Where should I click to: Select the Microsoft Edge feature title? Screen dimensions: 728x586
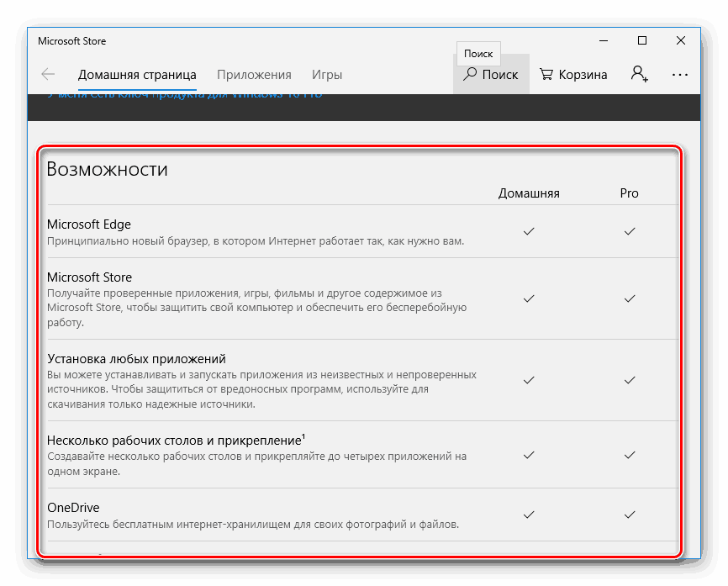coord(89,224)
